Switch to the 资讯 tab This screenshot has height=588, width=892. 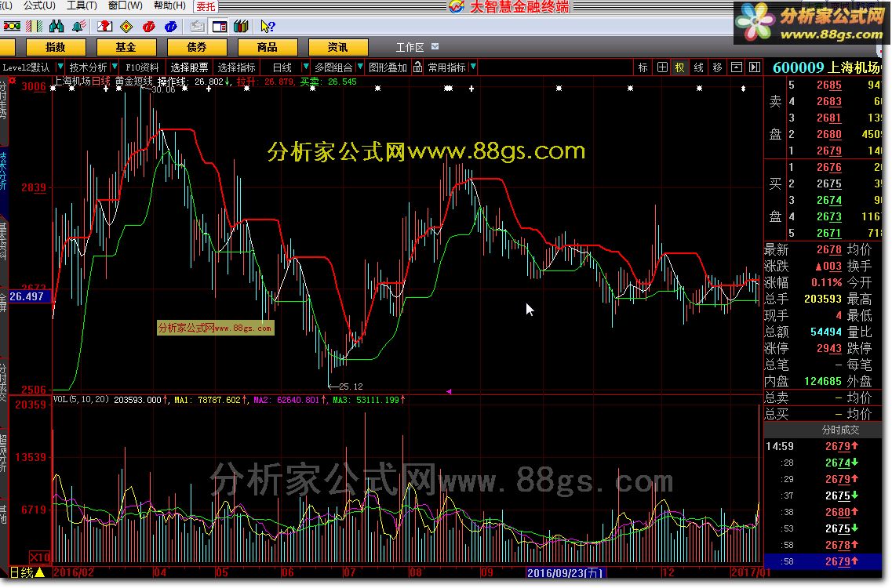coord(338,47)
